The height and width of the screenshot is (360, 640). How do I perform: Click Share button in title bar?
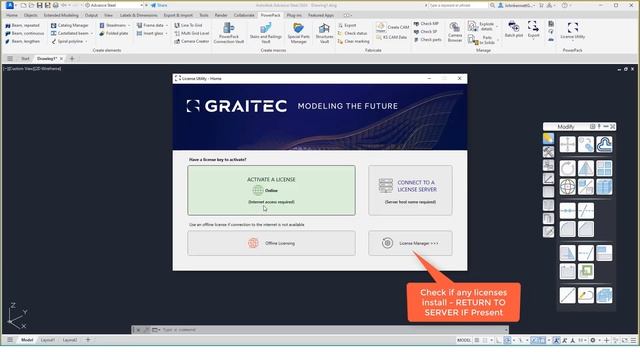159,5
